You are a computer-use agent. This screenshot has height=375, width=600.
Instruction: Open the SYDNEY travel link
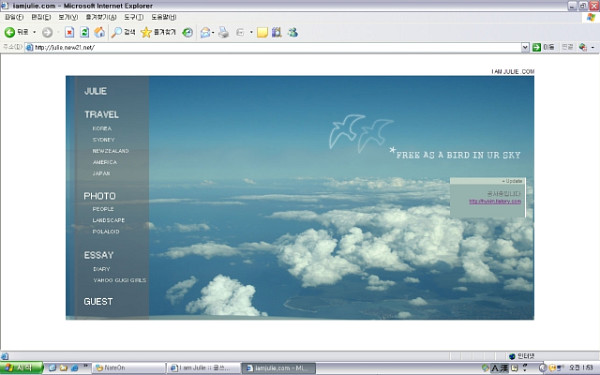coord(103,140)
